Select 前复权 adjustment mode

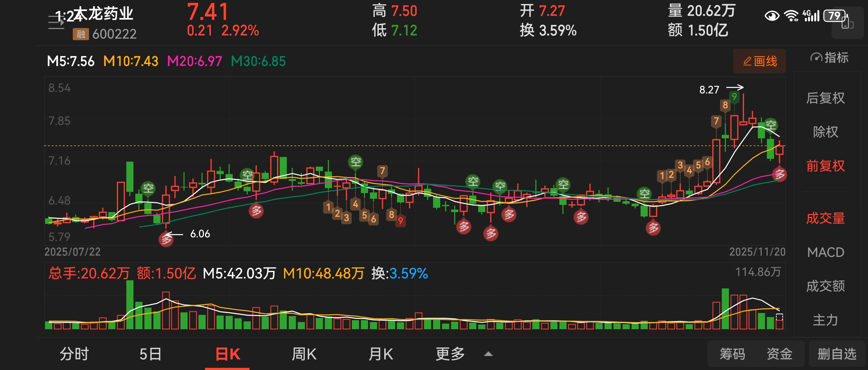825,166
